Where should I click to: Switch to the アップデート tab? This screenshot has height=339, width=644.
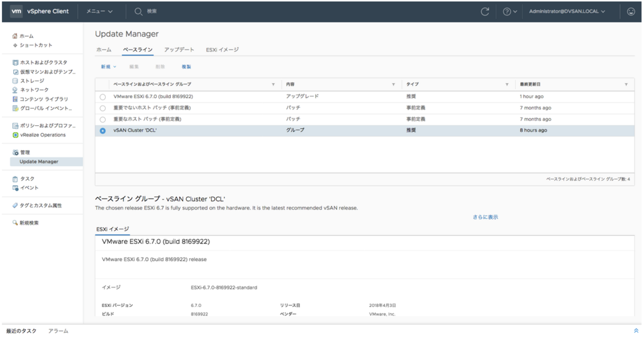(x=179, y=50)
